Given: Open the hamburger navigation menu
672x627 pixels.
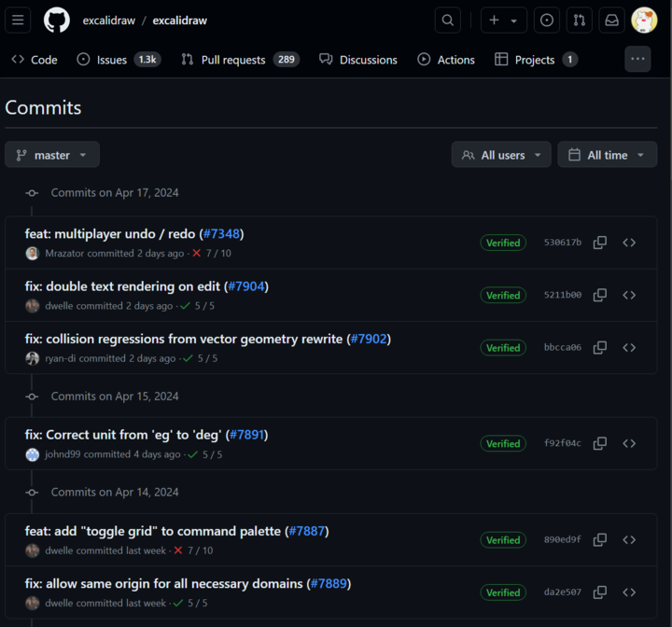Looking at the screenshot, I should [18, 21].
